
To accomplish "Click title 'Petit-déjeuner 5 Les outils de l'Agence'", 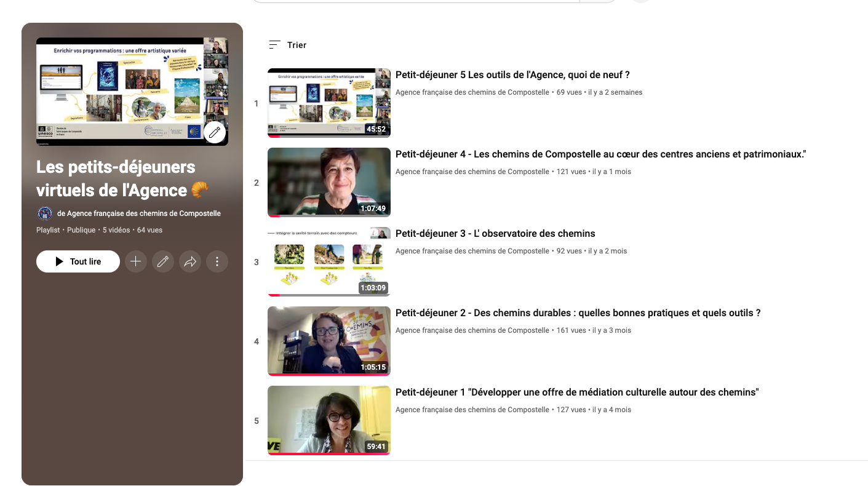I will 512,75.
